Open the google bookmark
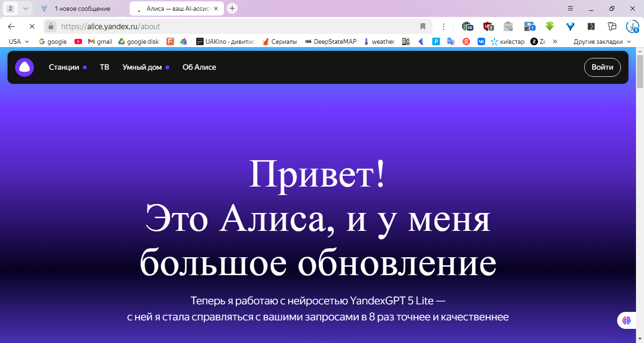The width and height of the screenshot is (644, 343). click(x=52, y=41)
